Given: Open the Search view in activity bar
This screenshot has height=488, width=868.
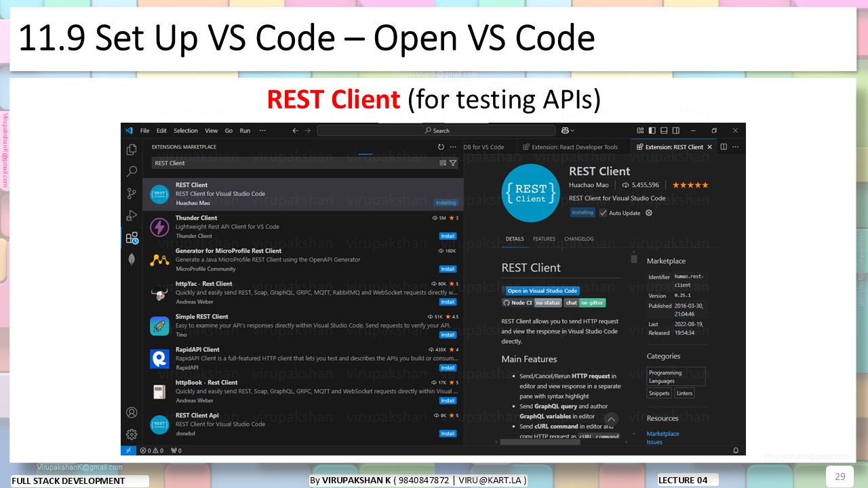Looking at the screenshot, I should click(x=132, y=171).
